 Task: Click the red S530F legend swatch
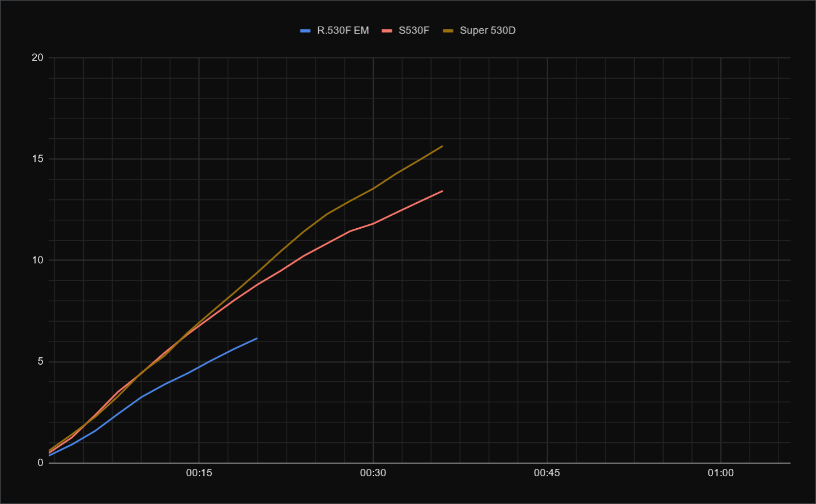coord(387,31)
